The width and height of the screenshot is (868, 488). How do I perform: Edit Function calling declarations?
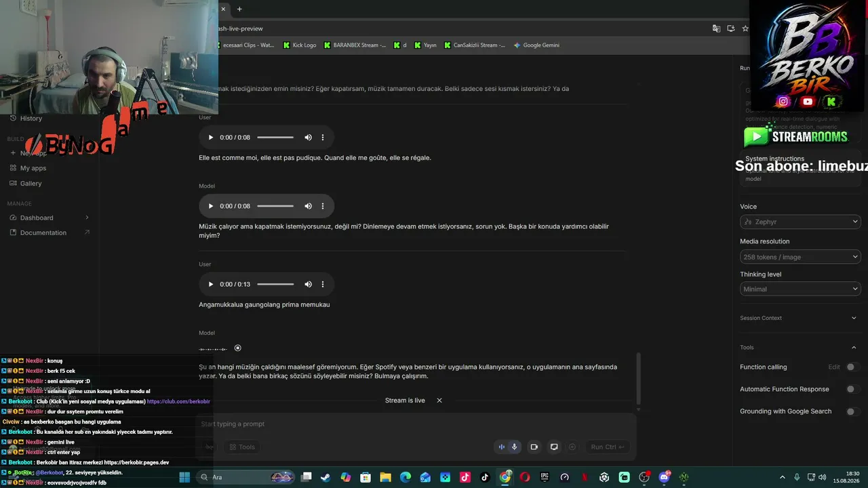pos(834,367)
